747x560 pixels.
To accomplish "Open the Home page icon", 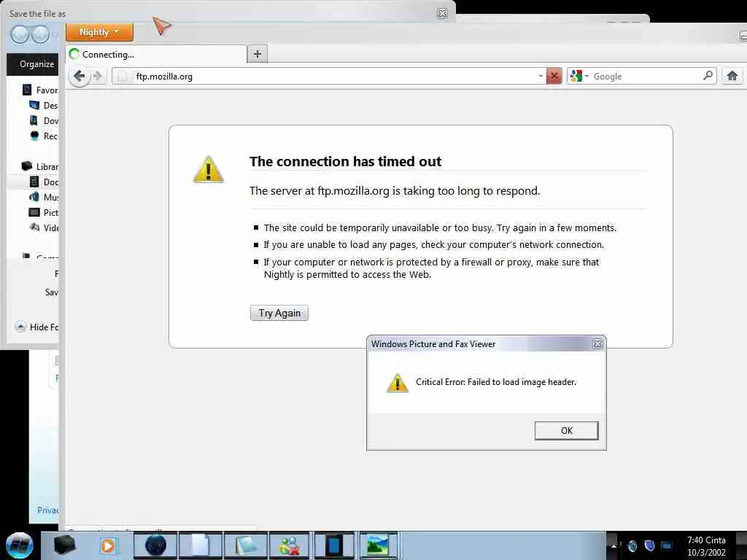I will 732,76.
